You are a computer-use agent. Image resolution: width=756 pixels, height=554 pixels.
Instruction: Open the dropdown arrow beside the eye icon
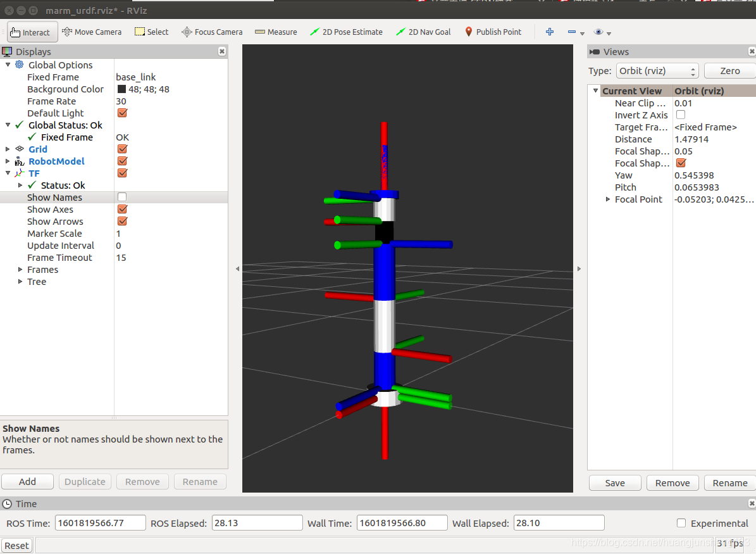tap(609, 34)
